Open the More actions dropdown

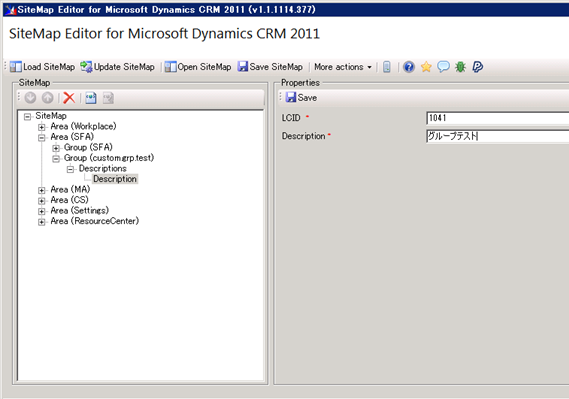[343, 67]
